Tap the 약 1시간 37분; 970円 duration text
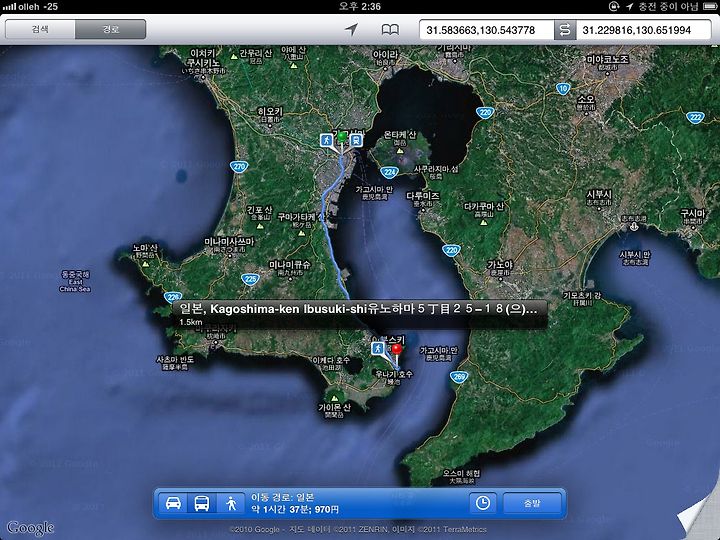 click(295, 509)
